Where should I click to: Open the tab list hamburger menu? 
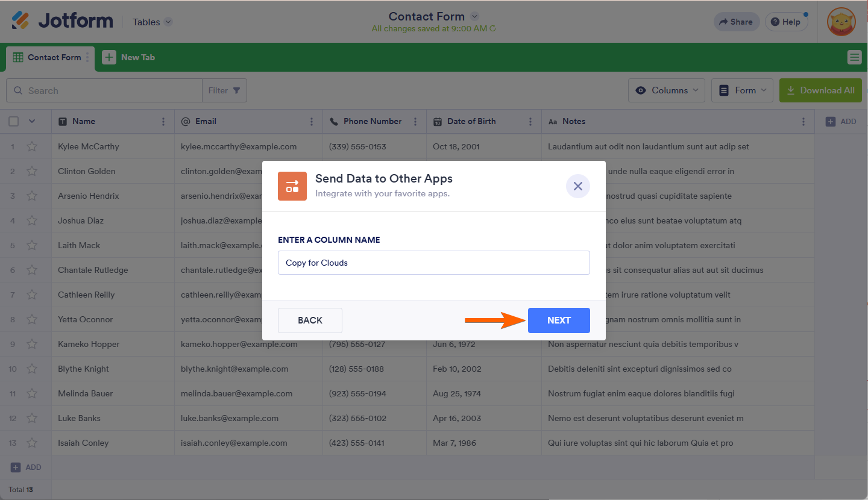[854, 57]
